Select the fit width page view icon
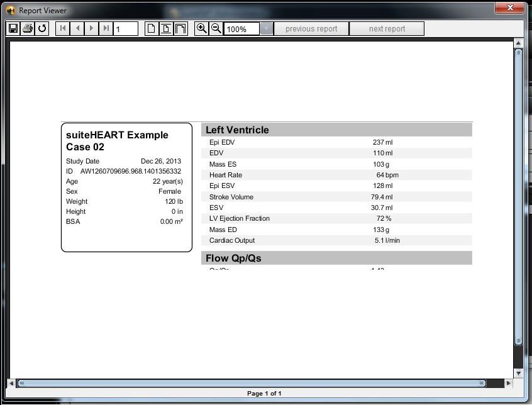532x405 pixels. coord(180,28)
